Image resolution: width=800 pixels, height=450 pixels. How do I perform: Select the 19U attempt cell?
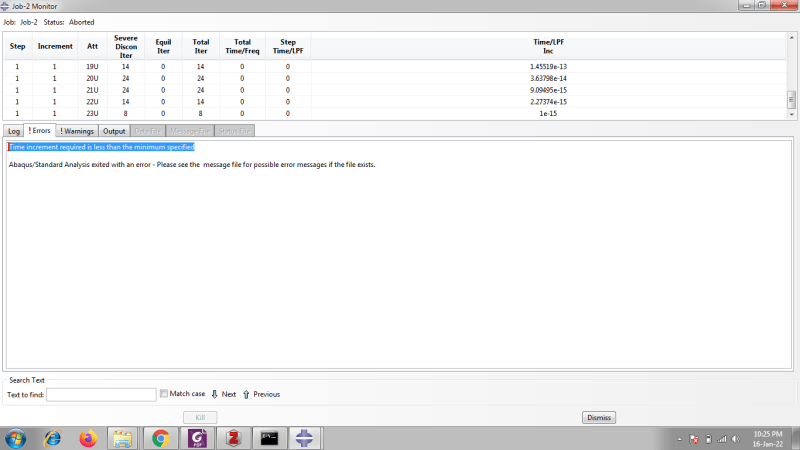[x=92, y=66]
